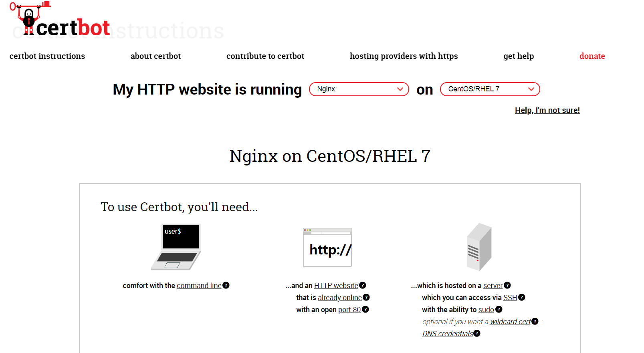This screenshot has width=644, height=353.
Task: Open the Nginx software dropdown
Action: (359, 89)
